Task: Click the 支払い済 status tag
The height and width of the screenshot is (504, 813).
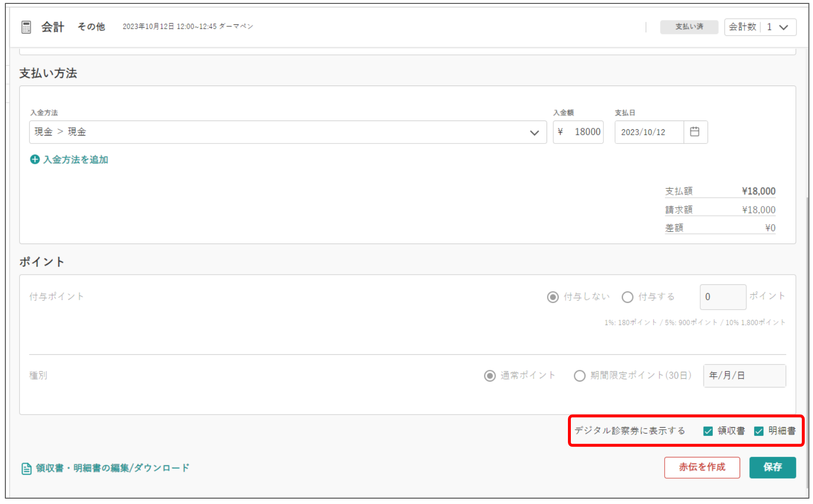Action: click(x=689, y=27)
